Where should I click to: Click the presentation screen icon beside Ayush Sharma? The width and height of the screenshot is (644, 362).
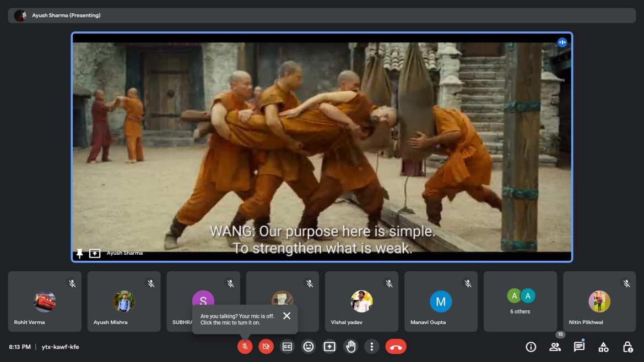94,254
